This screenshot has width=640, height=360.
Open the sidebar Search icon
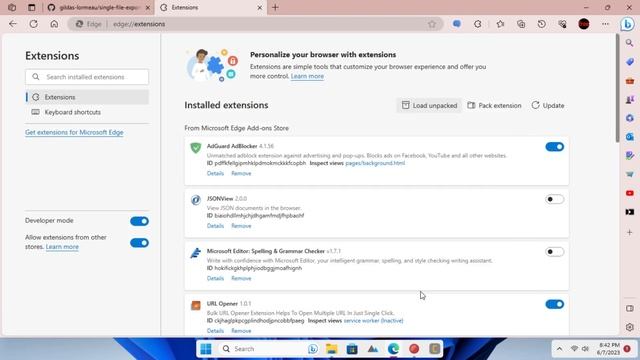click(x=630, y=43)
